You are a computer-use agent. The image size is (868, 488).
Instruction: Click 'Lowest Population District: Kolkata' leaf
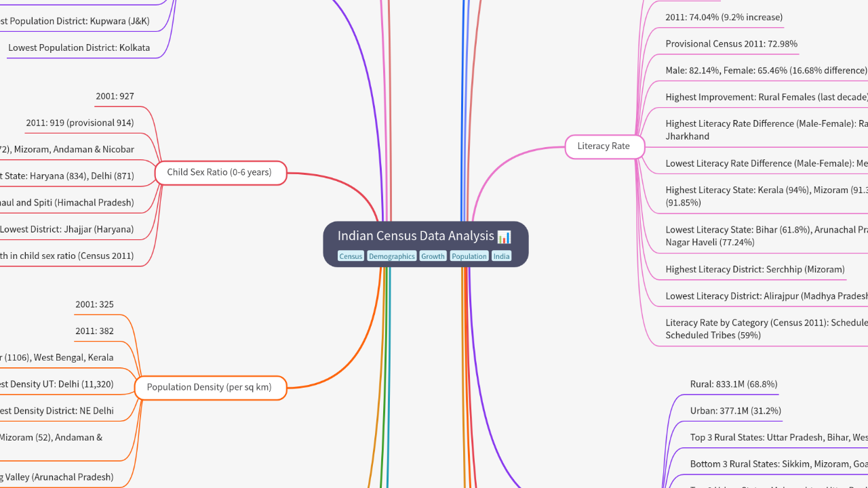(x=79, y=47)
